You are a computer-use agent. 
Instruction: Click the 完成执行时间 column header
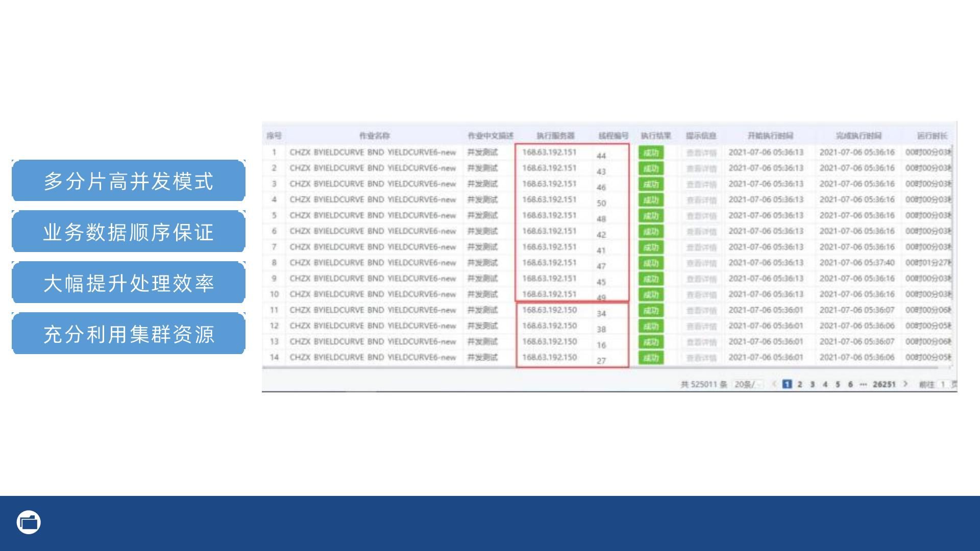point(859,136)
